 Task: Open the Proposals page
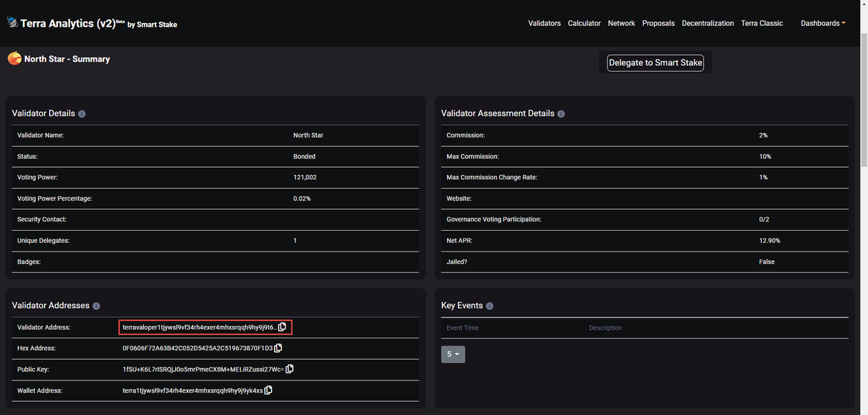pos(658,23)
